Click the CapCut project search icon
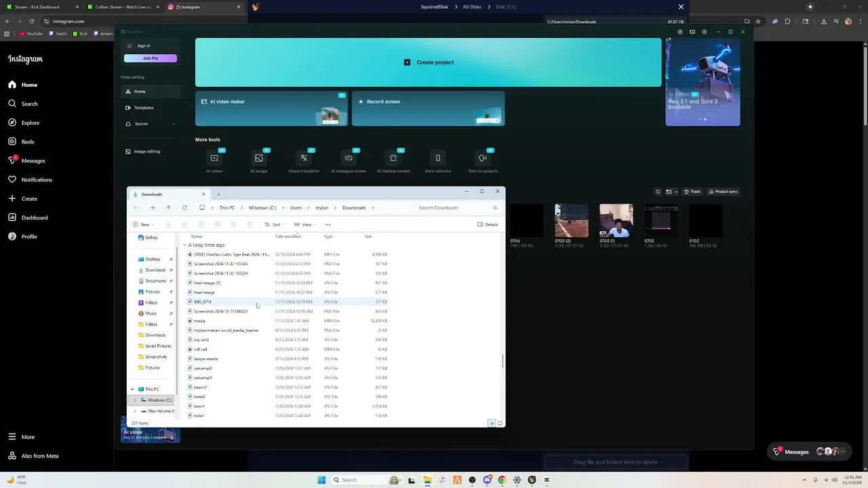Viewport: 868px width, 488px height. (658, 192)
